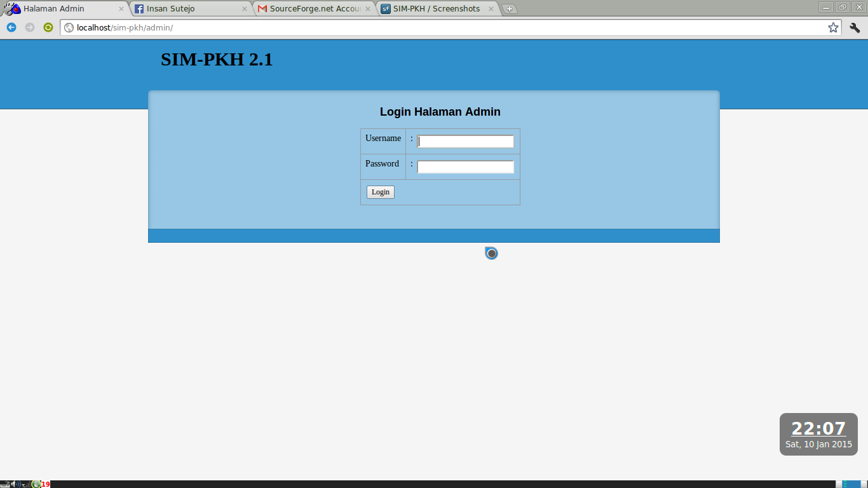This screenshot has height=488, width=868.
Task: Switch to the SourceForge.net Account tab
Action: 305,8
